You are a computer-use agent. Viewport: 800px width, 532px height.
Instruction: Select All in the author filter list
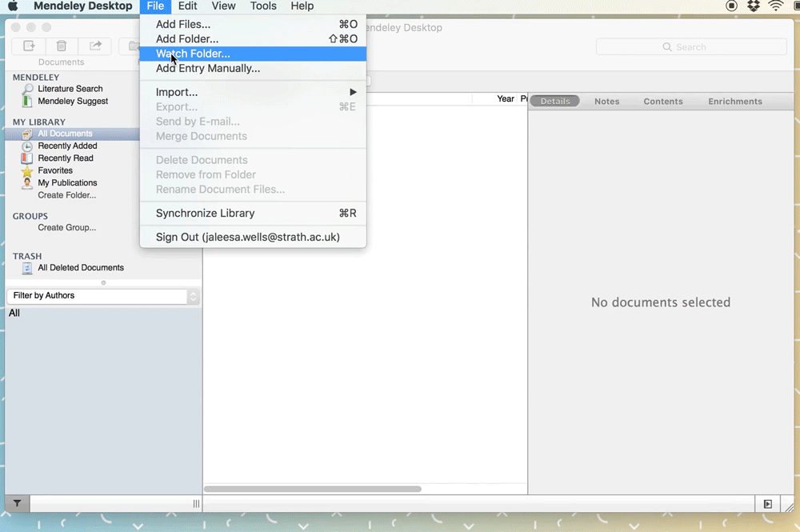(x=14, y=313)
